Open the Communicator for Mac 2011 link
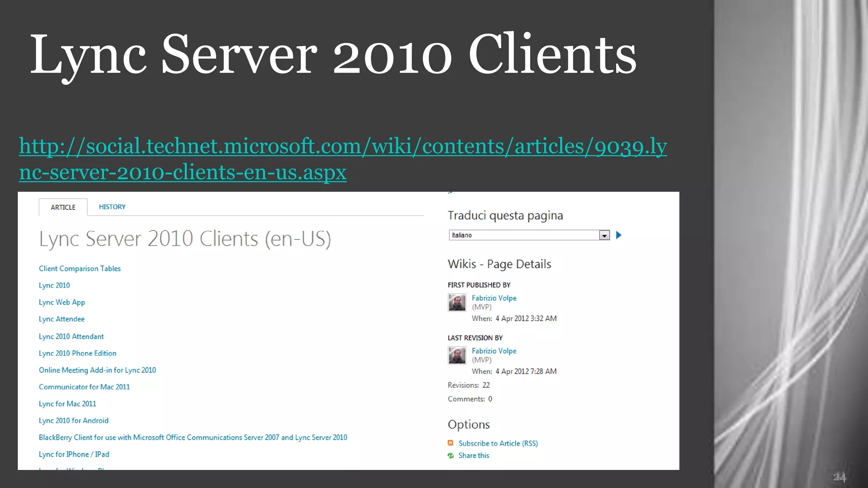 click(84, 387)
